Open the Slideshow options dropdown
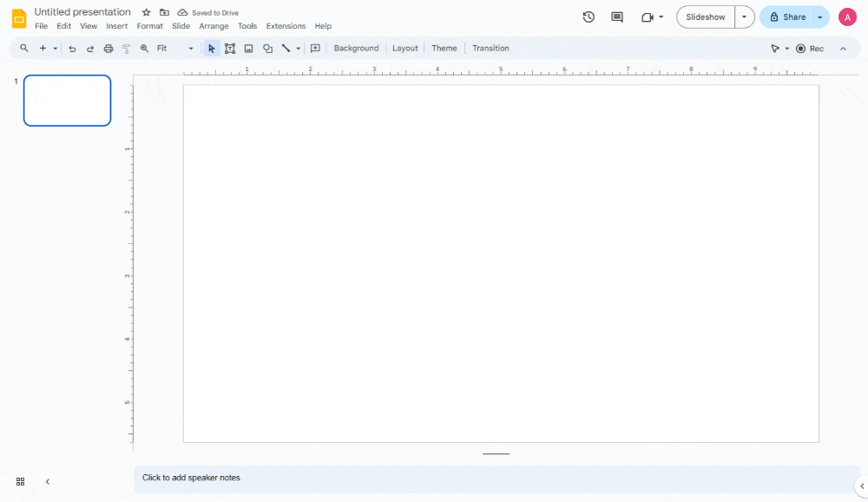868x502 pixels. point(744,16)
